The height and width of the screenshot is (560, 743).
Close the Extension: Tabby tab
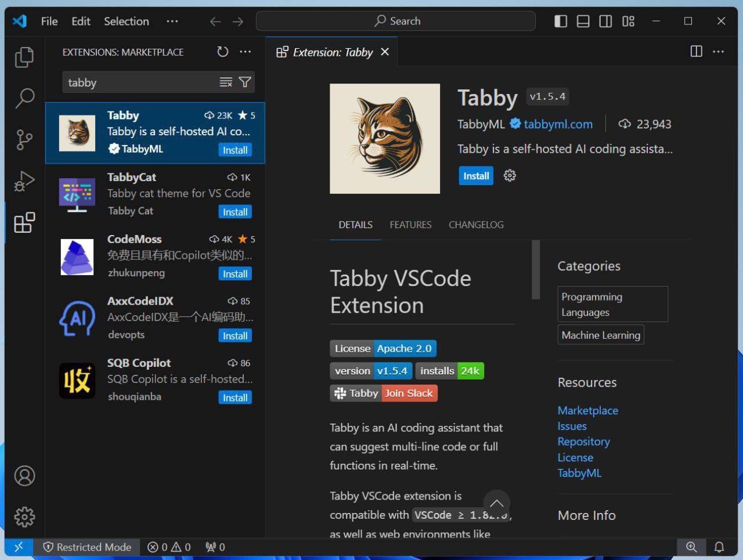pos(384,52)
